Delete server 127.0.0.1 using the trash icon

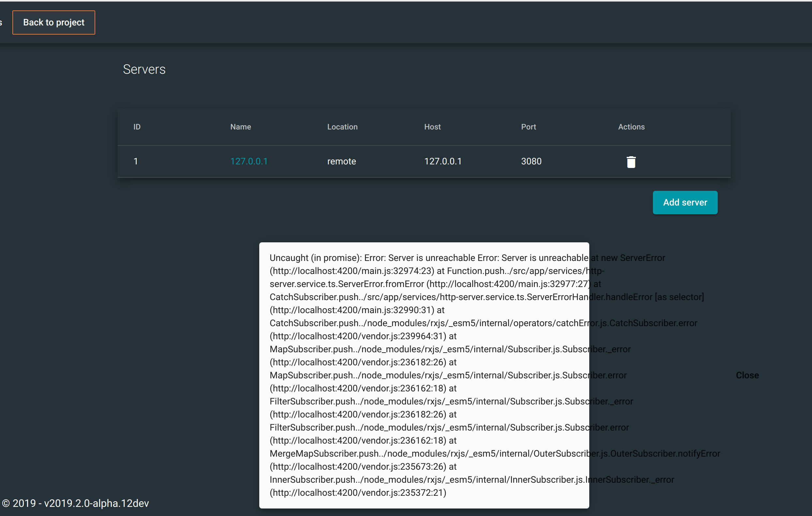(631, 162)
